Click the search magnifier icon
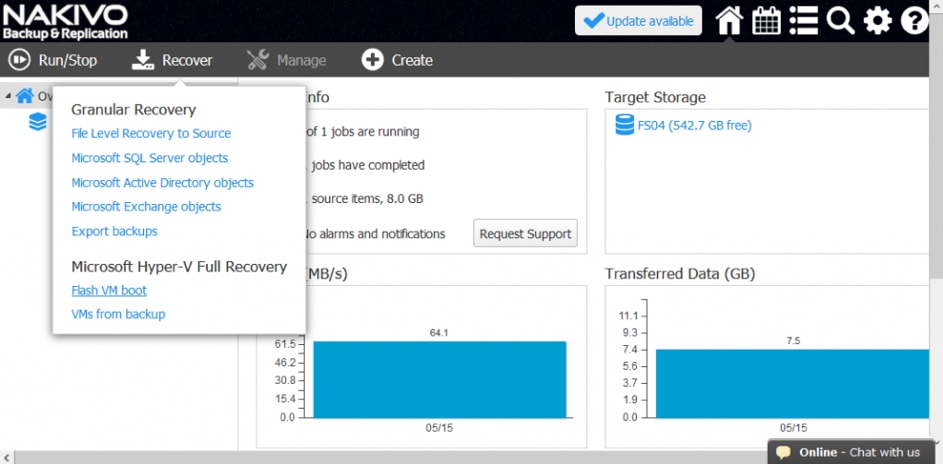 (840, 20)
